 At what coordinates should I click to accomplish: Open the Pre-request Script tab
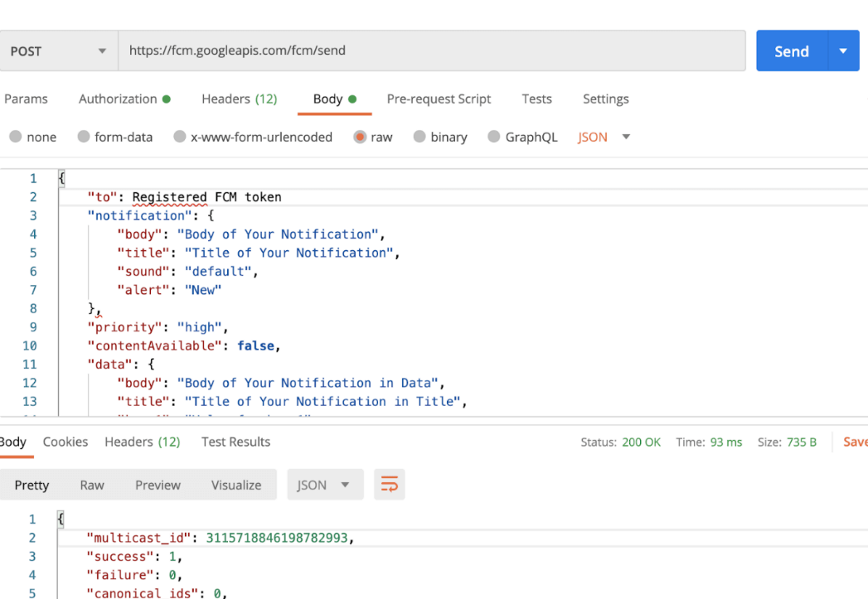pos(439,99)
